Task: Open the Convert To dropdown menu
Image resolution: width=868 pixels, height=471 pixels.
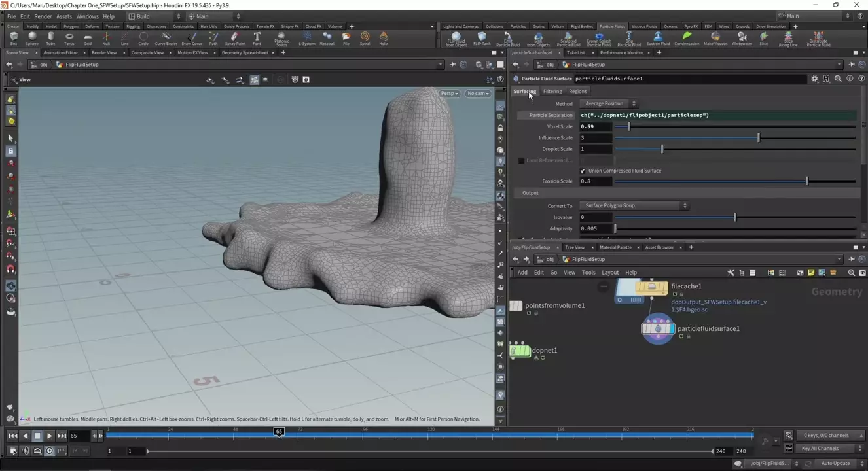Action: tap(634, 205)
